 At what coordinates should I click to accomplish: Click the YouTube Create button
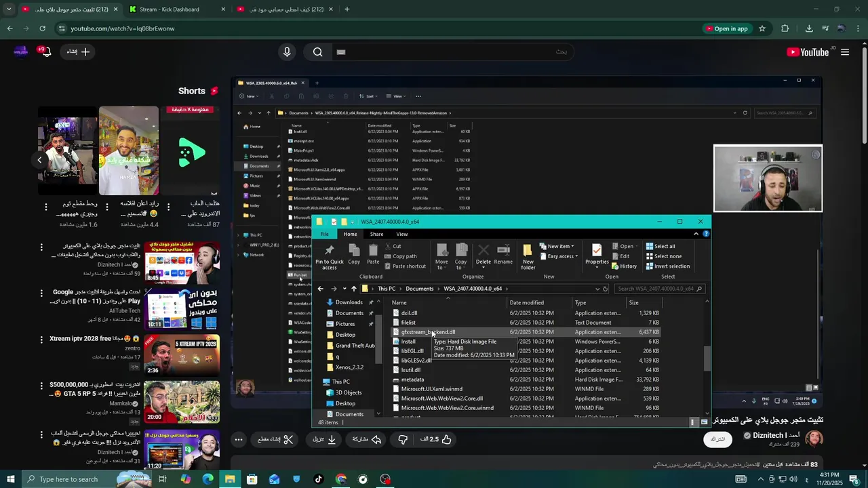tap(78, 52)
